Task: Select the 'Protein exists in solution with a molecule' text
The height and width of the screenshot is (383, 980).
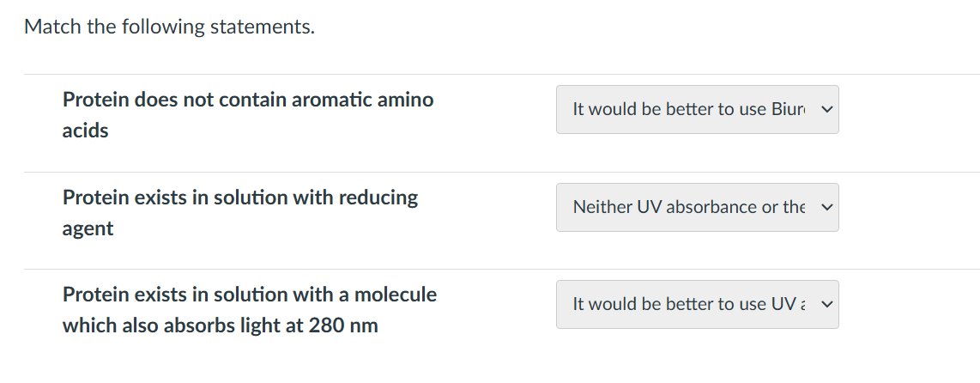Action: 249,295
